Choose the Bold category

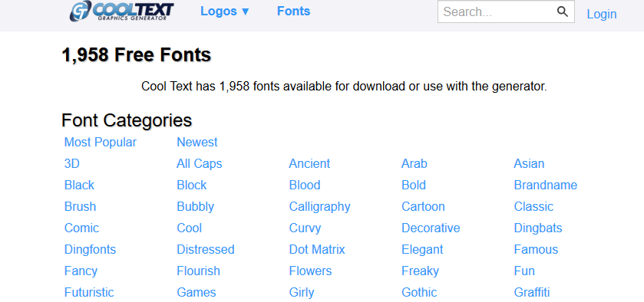click(x=414, y=185)
